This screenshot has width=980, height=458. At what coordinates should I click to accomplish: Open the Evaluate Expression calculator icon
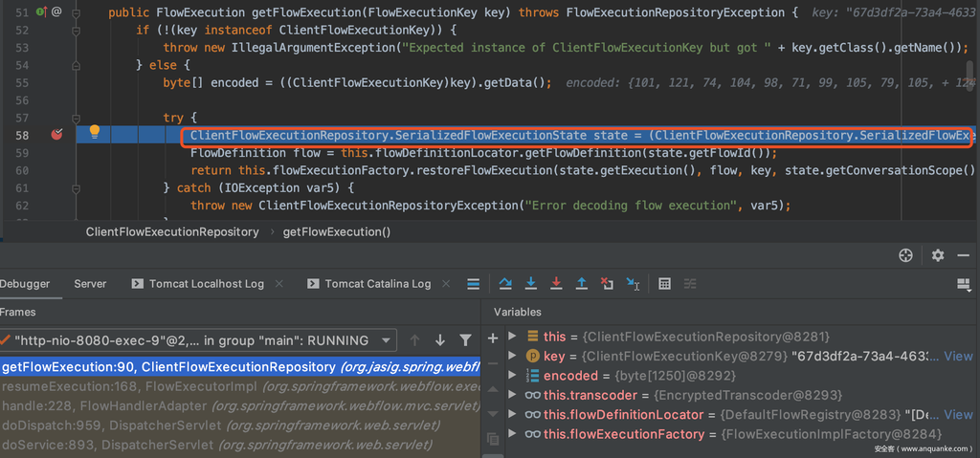pyautogui.click(x=665, y=284)
